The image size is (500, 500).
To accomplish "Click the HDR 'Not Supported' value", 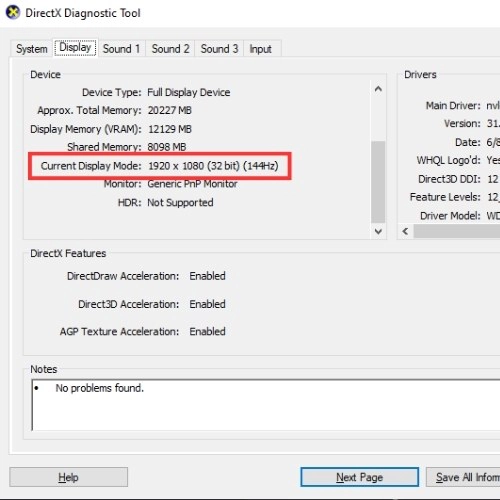I will pos(180,202).
